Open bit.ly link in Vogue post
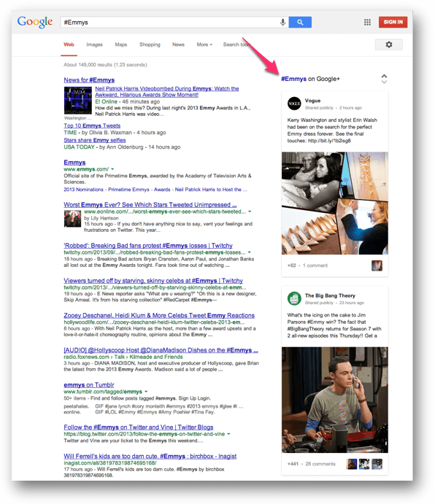Image resolution: width=435 pixels, height=504 pixels. [x=329, y=141]
